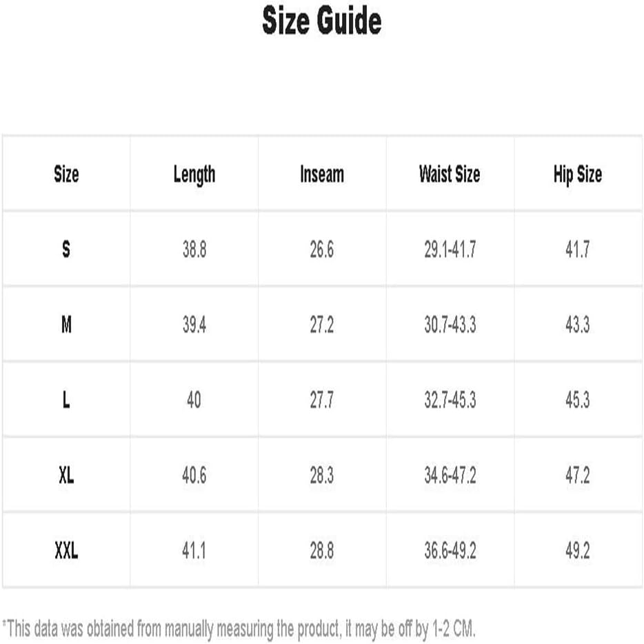Click the L size row label
This screenshot has width=644, height=644.
pyautogui.click(x=66, y=400)
